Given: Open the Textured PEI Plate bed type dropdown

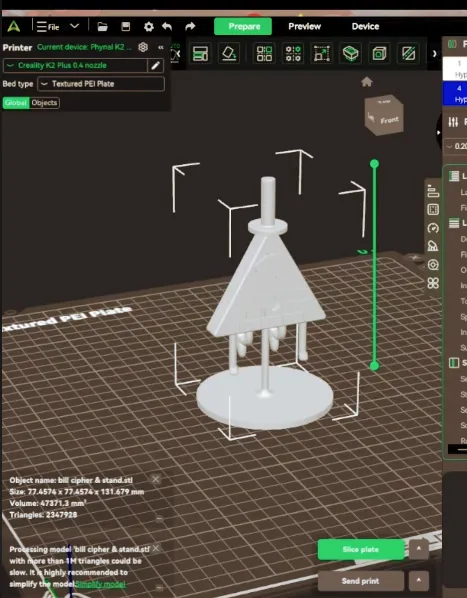Looking at the screenshot, I should pyautogui.click(x=101, y=84).
